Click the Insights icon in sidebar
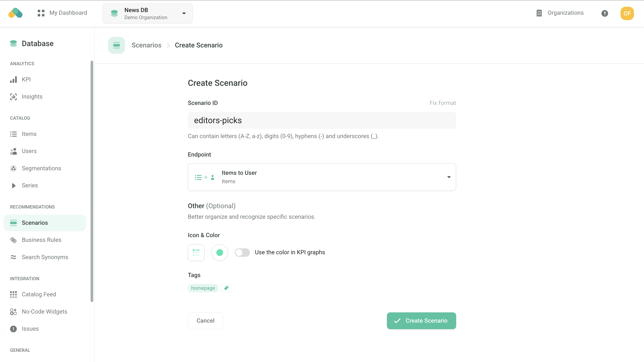The width and height of the screenshot is (644, 362). [13, 97]
